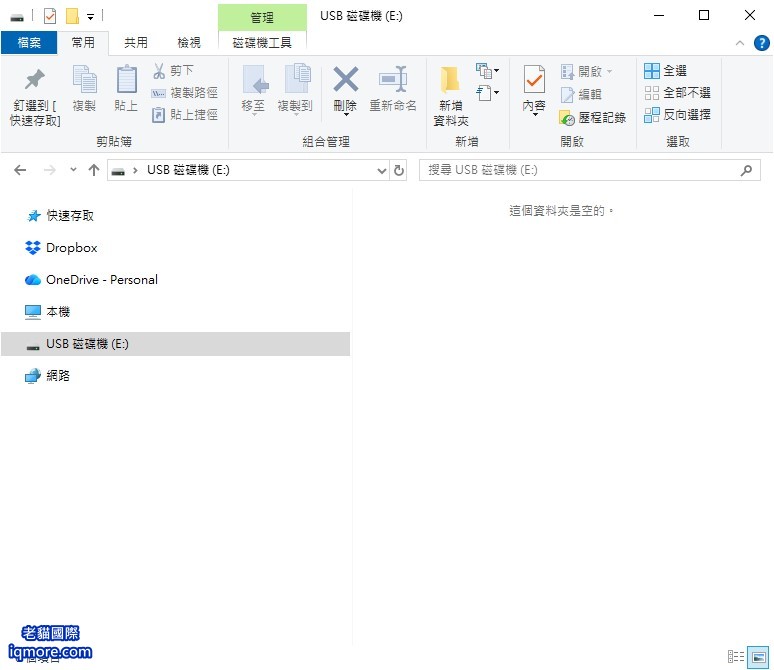The image size is (774, 670).
Task: Collapse the ribbon with the chevron
Action: pos(739,43)
